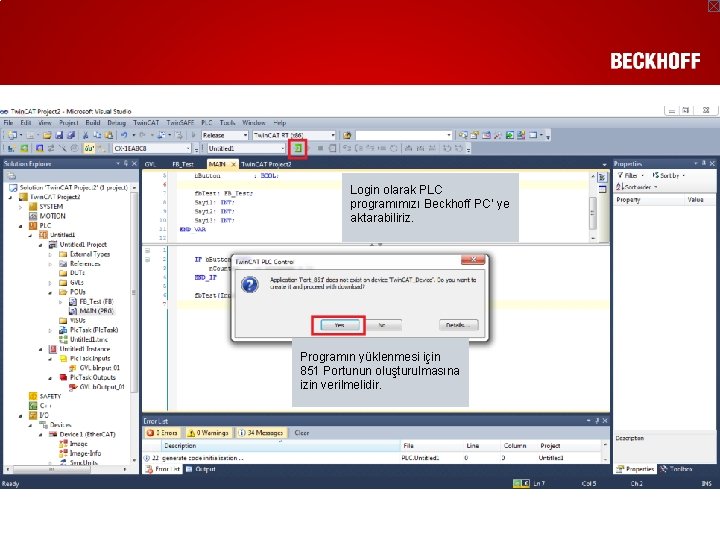Click the Solution Explorer window toolbar icon
The width and height of the screenshot is (720, 540).
coord(463,135)
